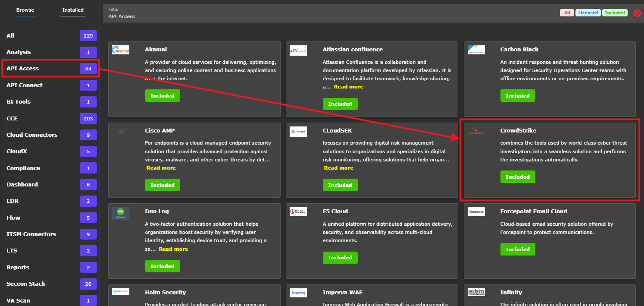644x306 pixels.
Task: Click the Duo Log logo icon
Action: (x=121, y=213)
